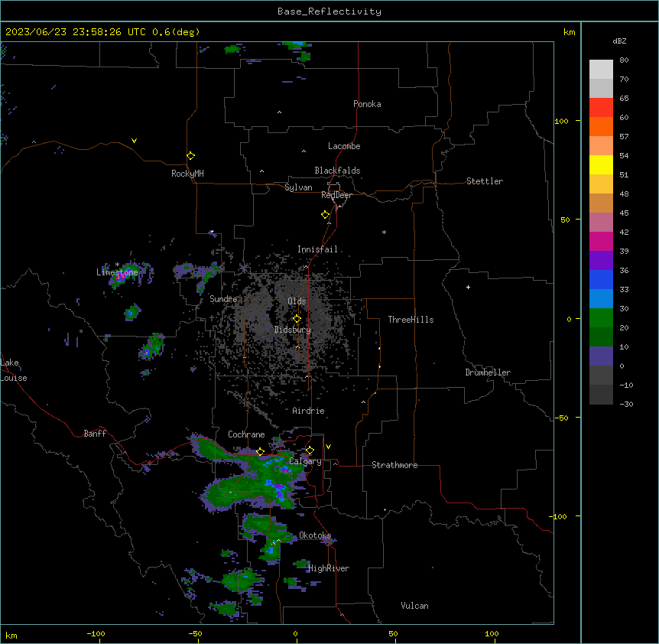Click the yellow diamond marker above Calgary label
Image resolution: width=659 pixels, height=644 pixels.
tap(310, 450)
